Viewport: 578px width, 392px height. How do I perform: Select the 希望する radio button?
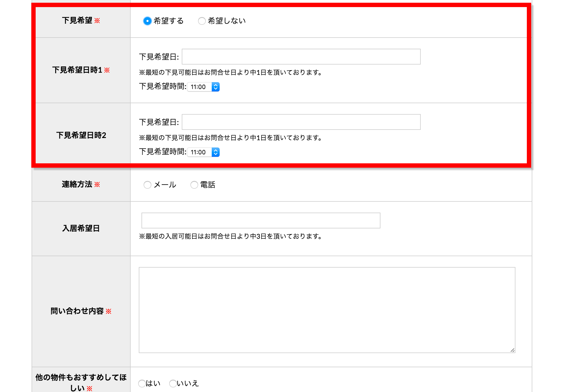click(147, 21)
